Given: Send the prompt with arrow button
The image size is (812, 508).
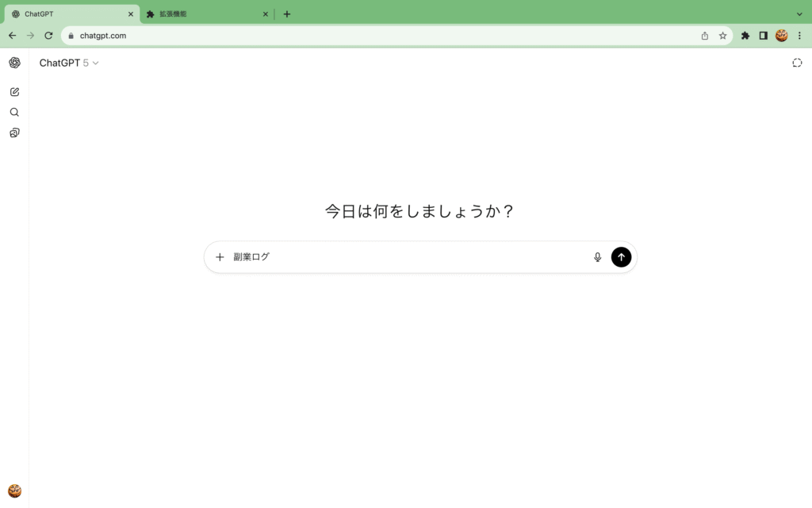Looking at the screenshot, I should coord(621,257).
